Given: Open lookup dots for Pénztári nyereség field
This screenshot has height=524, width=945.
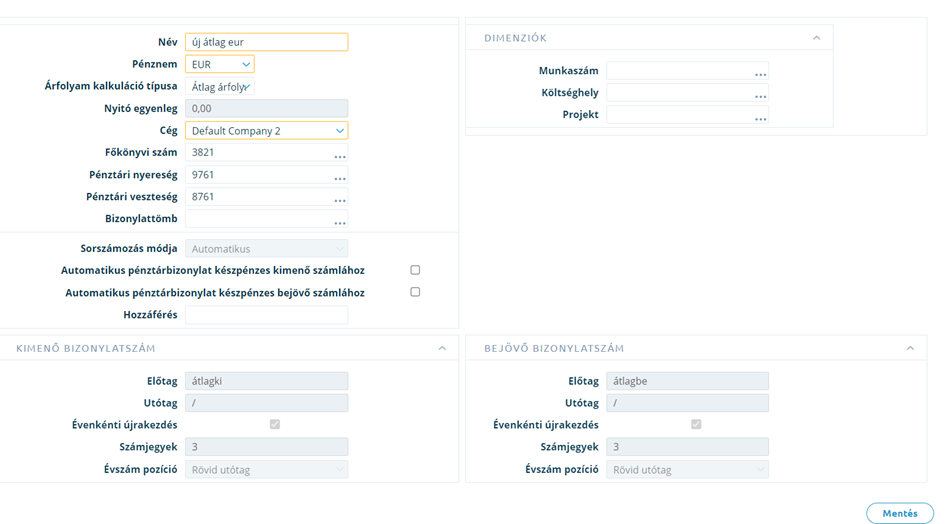Looking at the screenshot, I should tap(340, 178).
